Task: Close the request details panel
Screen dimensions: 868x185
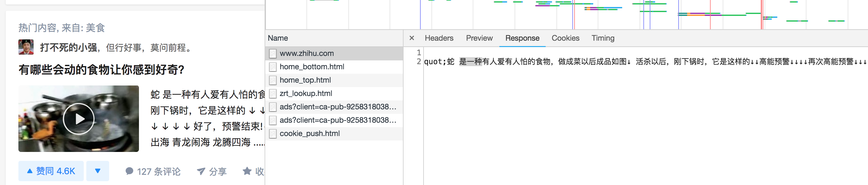Action: (411, 38)
